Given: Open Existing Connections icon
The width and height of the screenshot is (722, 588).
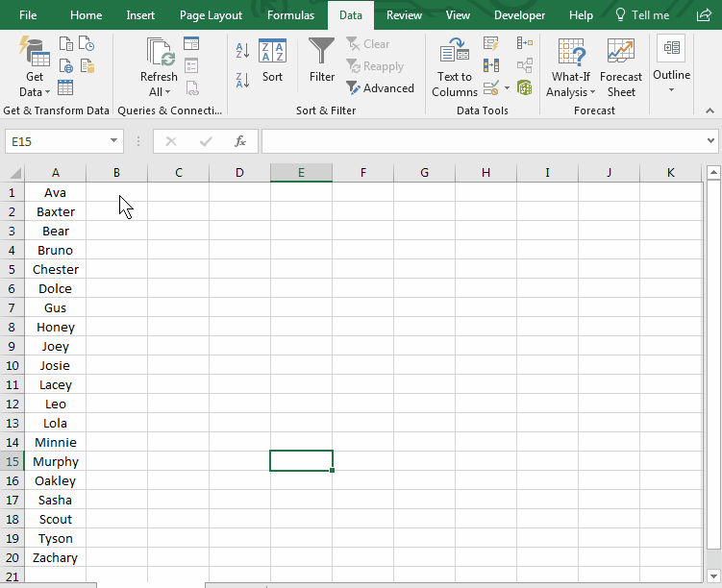Looking at the screenshot, I should [87, 65].
